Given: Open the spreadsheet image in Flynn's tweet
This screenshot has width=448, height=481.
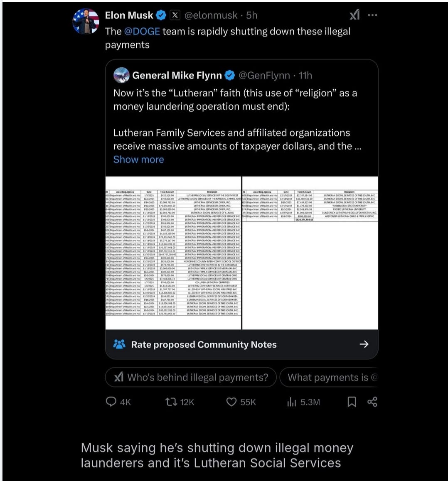Looking at the screenshot, I should pyautogui.click(x=242, y=253).
